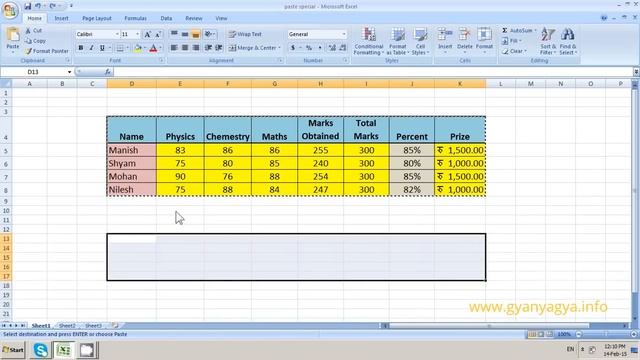The image size is (640, 360).
Task: Click the AutoSum button
Action: pos(517,31)
